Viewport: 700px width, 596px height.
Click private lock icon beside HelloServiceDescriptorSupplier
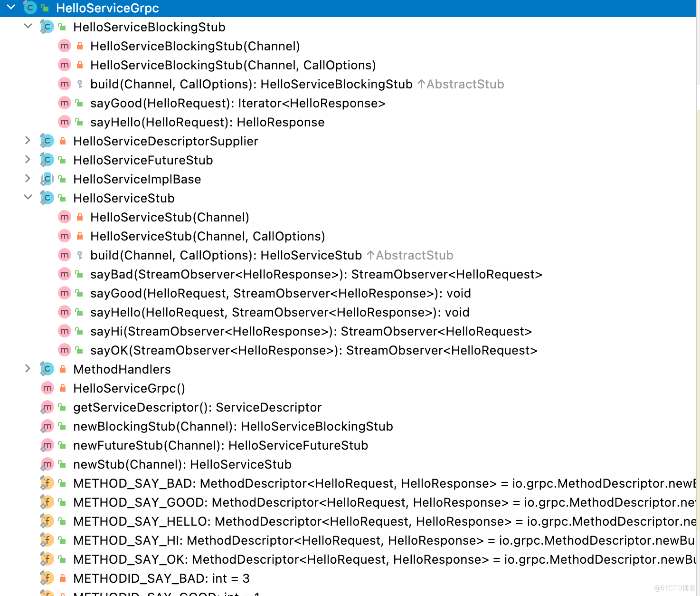[x=62, y=141]
